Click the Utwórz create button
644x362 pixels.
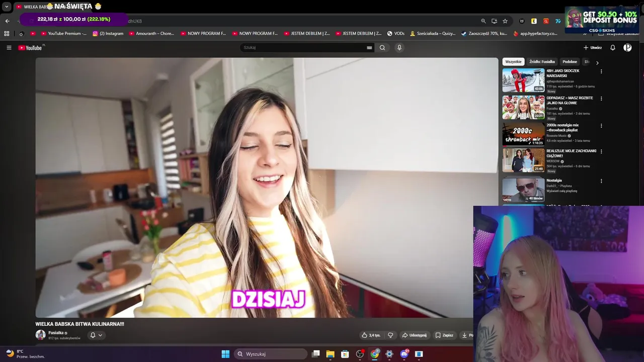[x=593, y=48]
